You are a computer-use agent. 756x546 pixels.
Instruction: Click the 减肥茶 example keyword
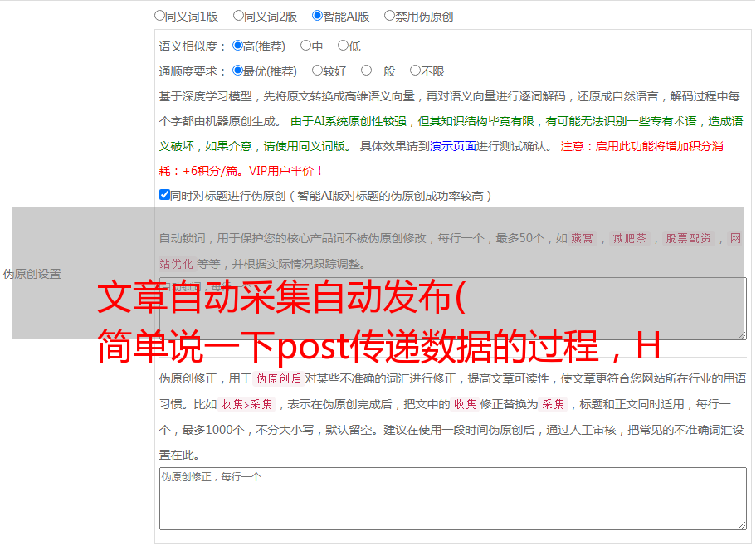(x=629, y=238)
